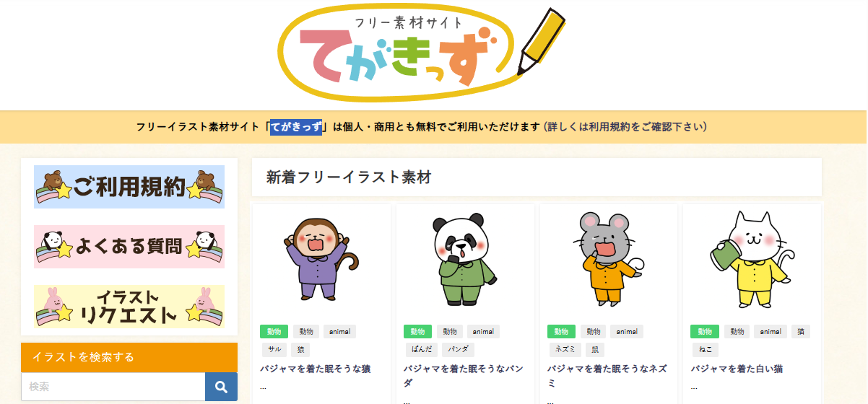
Task: Click the サル tag
Action: coord(274,350)
